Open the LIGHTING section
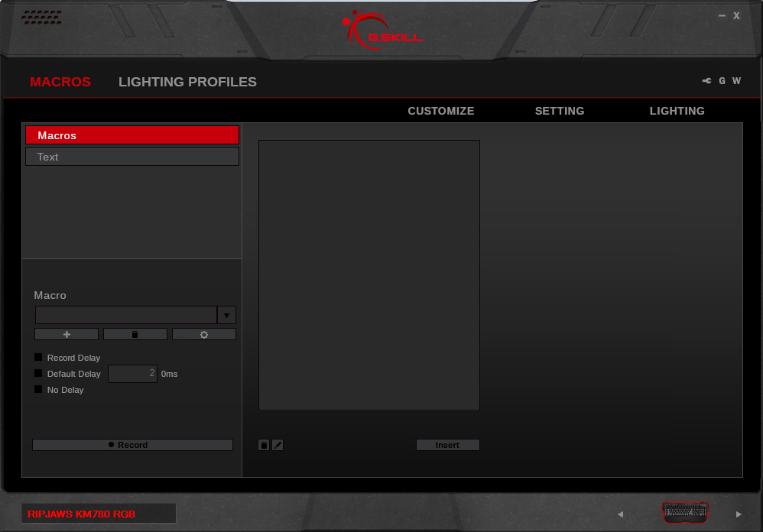The width and height of the screenshot is (763, 532). coord(677,111)
